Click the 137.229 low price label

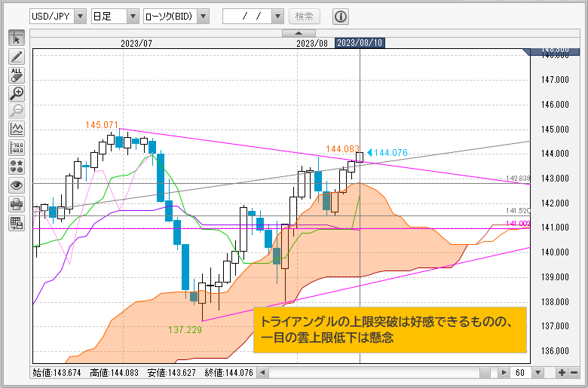click(185, 330)
